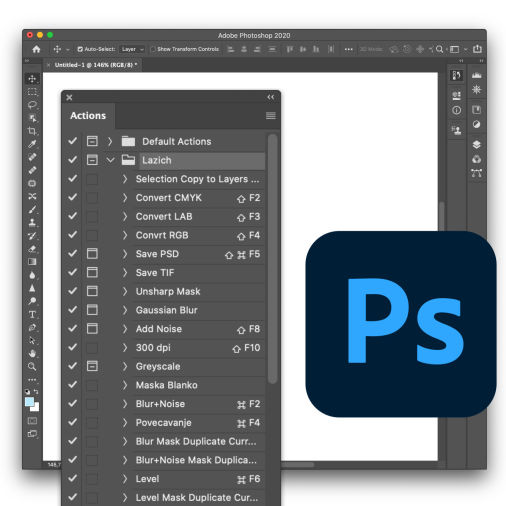The image size is (506, 506).
Task: Toggle the Auto-Select checkbox
Action: tap(80, 49)
